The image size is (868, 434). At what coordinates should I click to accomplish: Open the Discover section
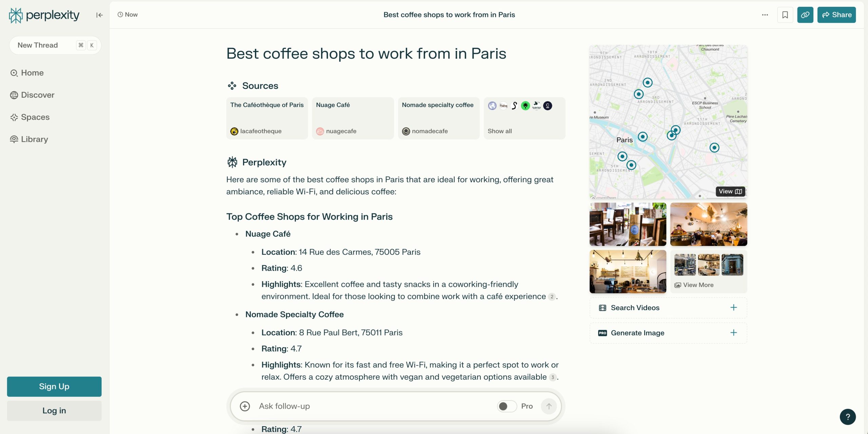click(32, 95)
